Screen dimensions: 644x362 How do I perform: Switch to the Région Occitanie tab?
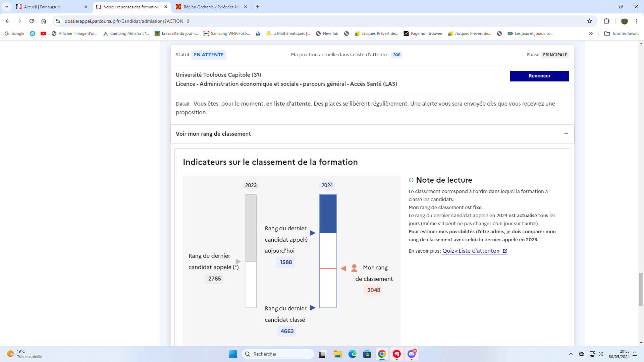pos(211,7)
